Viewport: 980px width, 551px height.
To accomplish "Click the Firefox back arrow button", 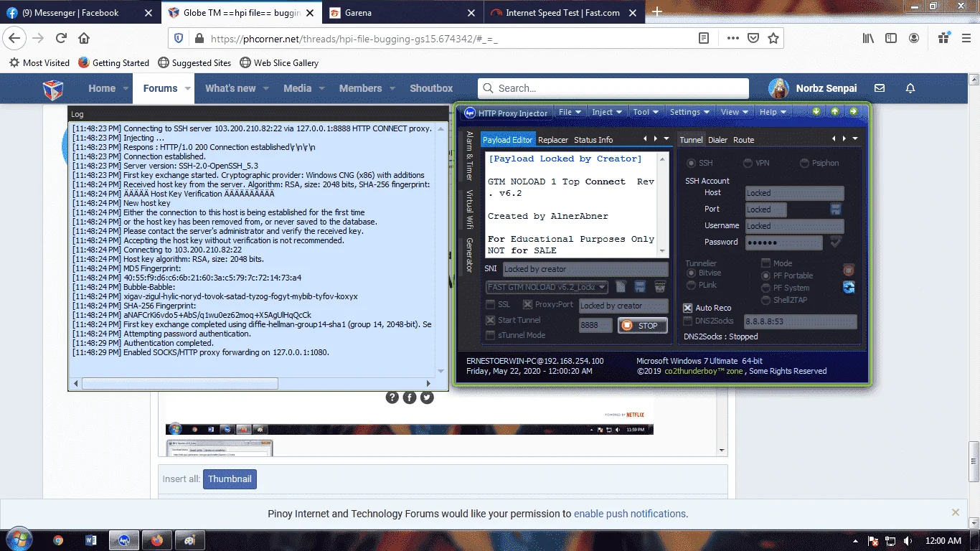I will click(15, 38).
